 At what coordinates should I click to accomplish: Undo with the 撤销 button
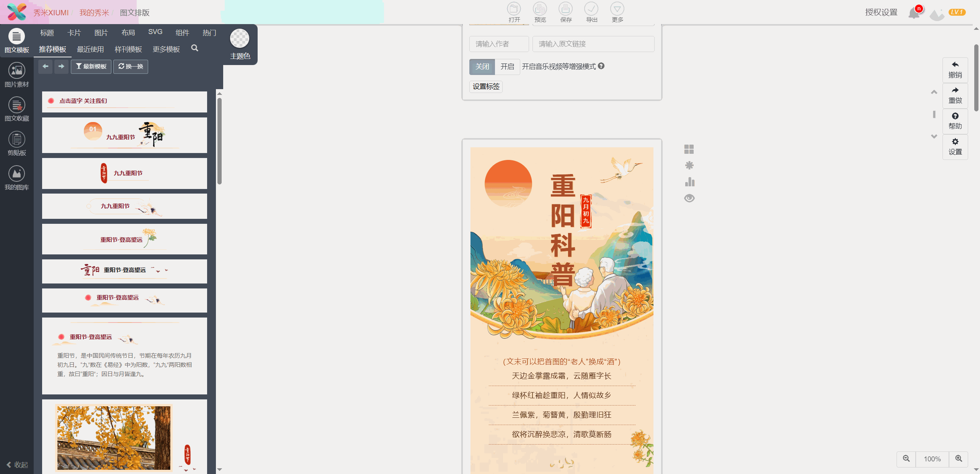pos(955,70)
